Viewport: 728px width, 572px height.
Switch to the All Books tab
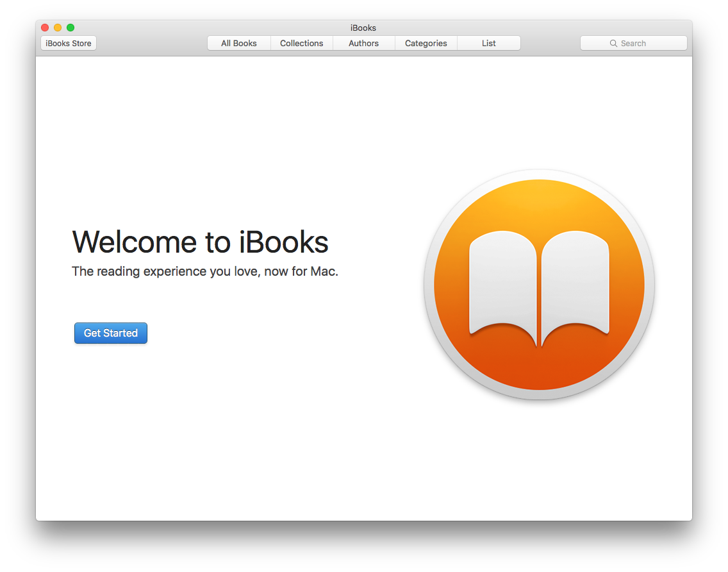238,43
